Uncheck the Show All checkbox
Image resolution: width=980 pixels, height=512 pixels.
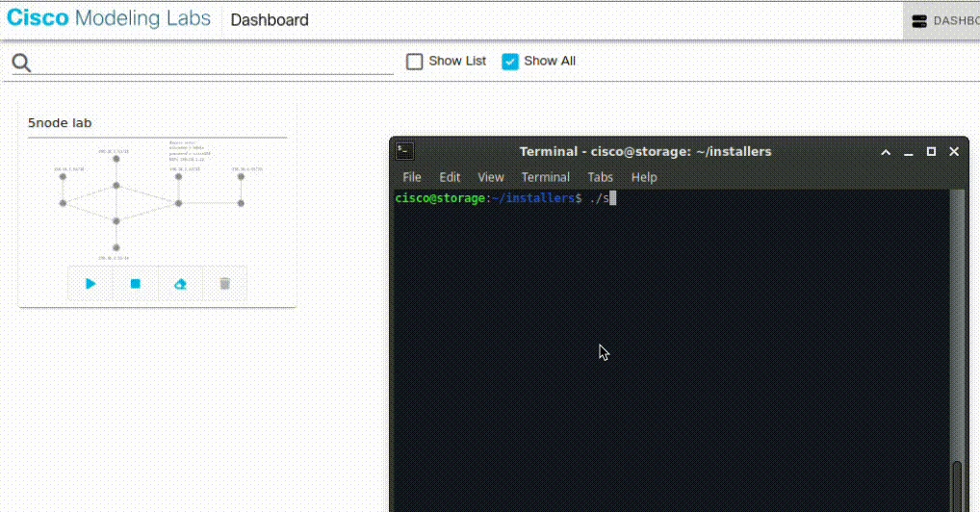pos(510,62)
